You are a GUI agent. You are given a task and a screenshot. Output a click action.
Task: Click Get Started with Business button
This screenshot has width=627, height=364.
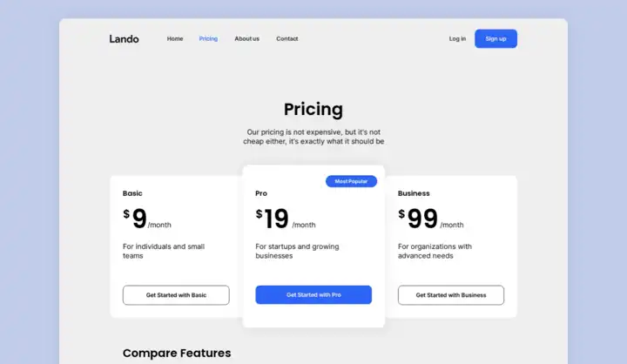451,295
